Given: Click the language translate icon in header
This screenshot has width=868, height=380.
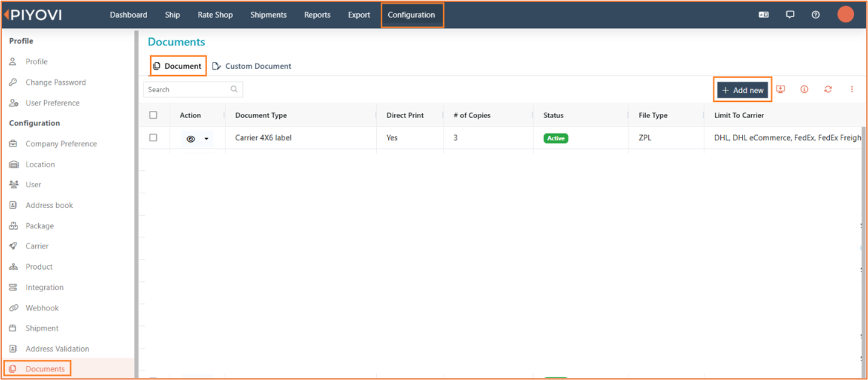Looking at the screenshot, I should 764,15.
